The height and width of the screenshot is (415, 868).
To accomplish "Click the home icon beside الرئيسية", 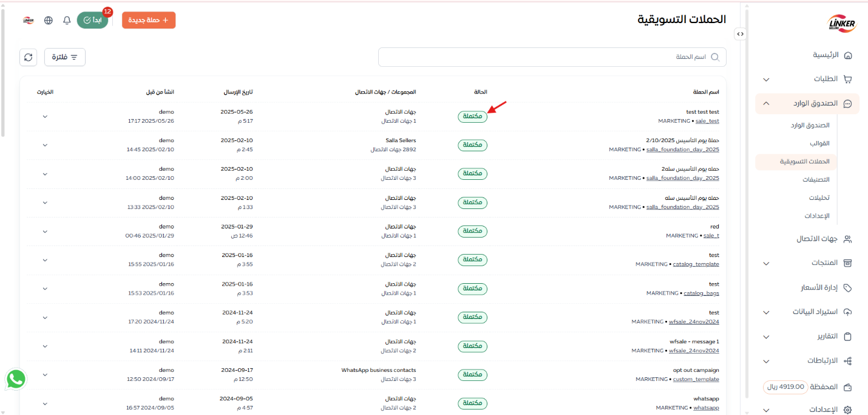I will click(848, 55).
